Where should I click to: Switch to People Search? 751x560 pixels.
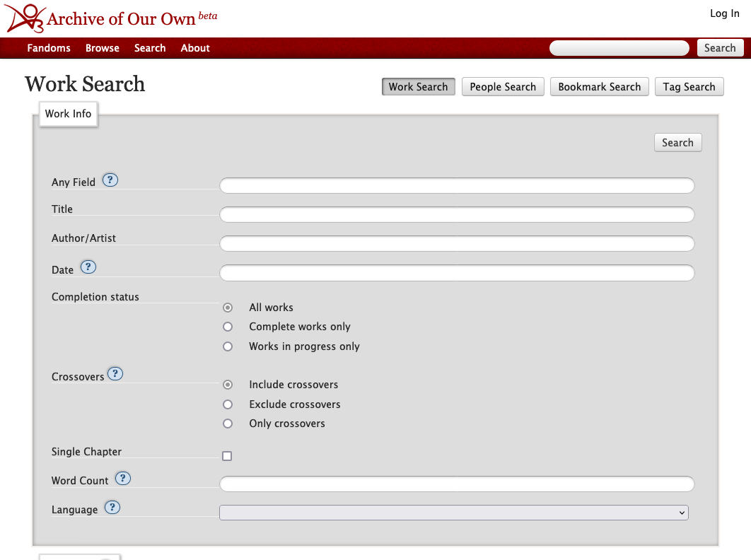(x=503, y=87)
